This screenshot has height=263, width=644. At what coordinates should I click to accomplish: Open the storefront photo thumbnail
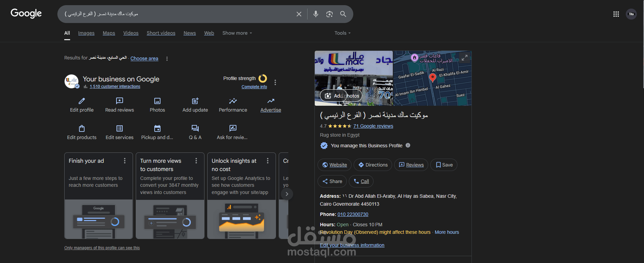[354, 78]
